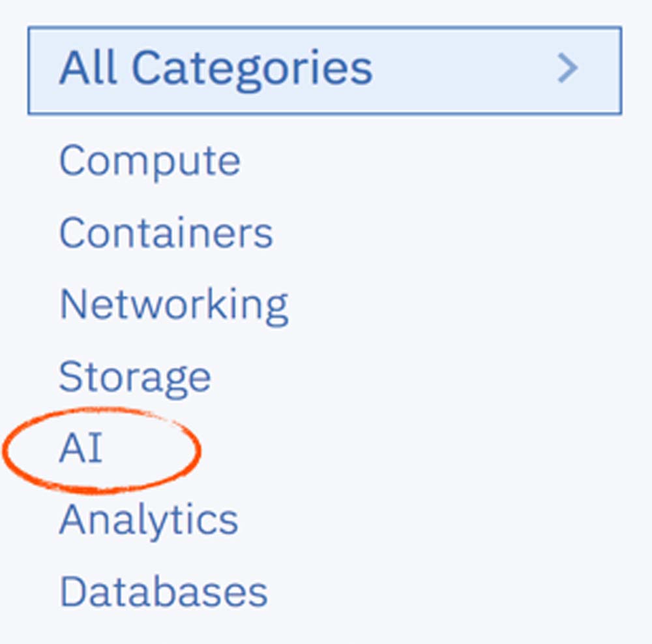Click the circled AI category

coord(81,449)
